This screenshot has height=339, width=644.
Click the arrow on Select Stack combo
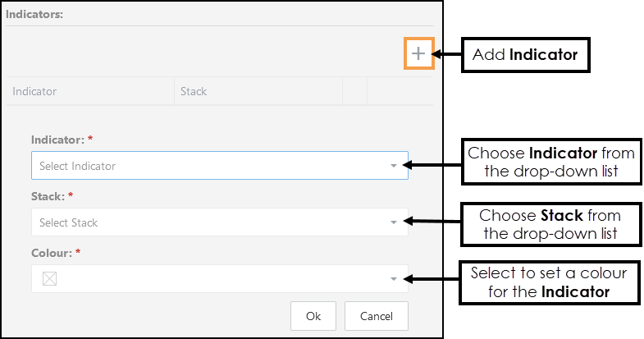[x=394, y=222]
